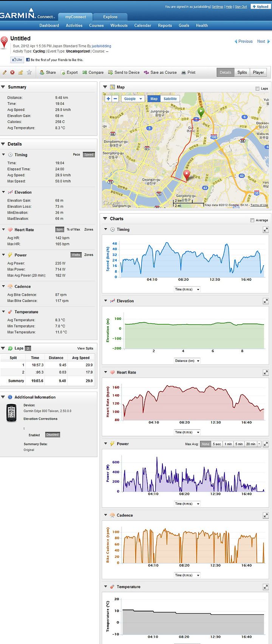Expand the Cadence chart to full size
Image resolution: width=272 pixels, height=644 pixels.
266,516
